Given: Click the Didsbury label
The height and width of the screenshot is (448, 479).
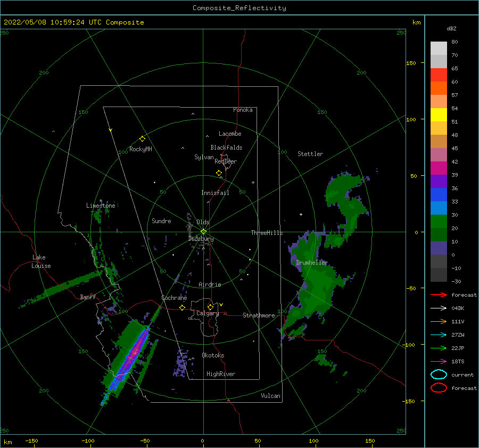Looking at the screenshot, I should pyautogui.click(x=201, y=239).
